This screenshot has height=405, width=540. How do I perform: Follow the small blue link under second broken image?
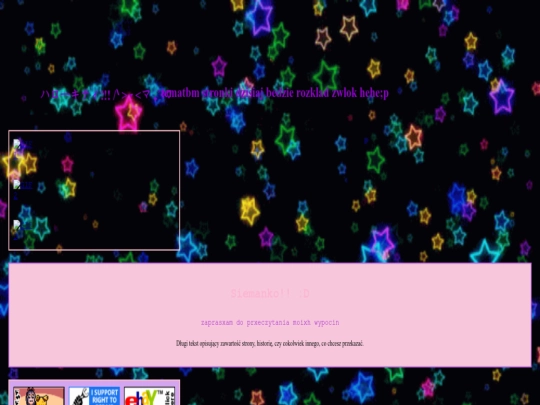15,197
